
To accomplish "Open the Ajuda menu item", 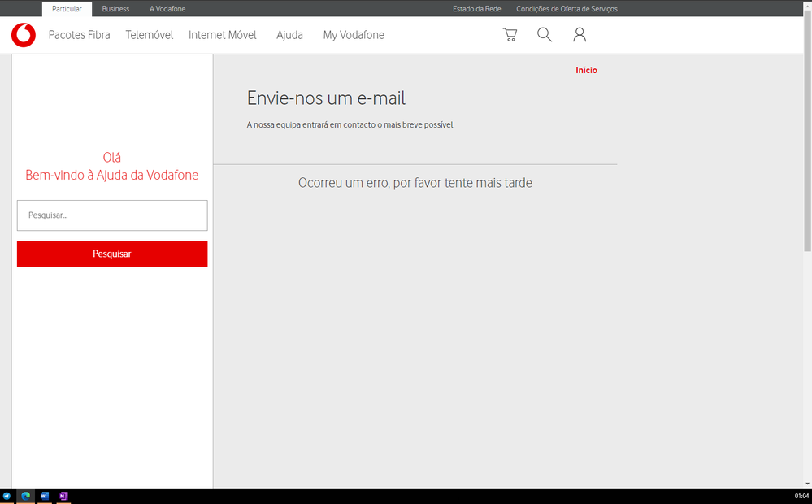I will (x=289, y=35).
